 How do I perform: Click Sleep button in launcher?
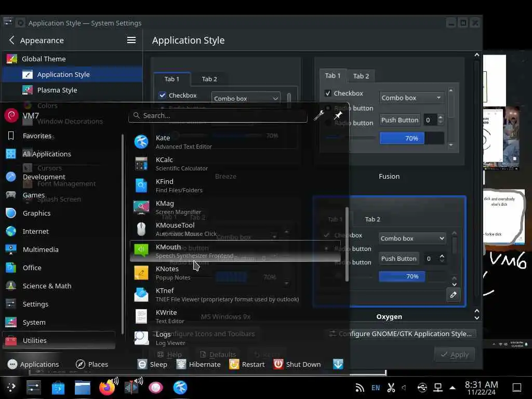(152, 364)
